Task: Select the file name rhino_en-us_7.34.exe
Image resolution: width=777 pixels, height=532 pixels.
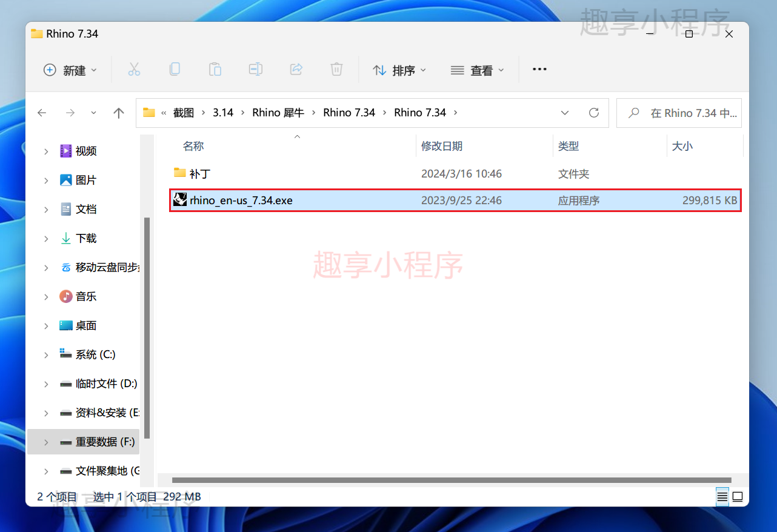Action: tap(241, 201)
